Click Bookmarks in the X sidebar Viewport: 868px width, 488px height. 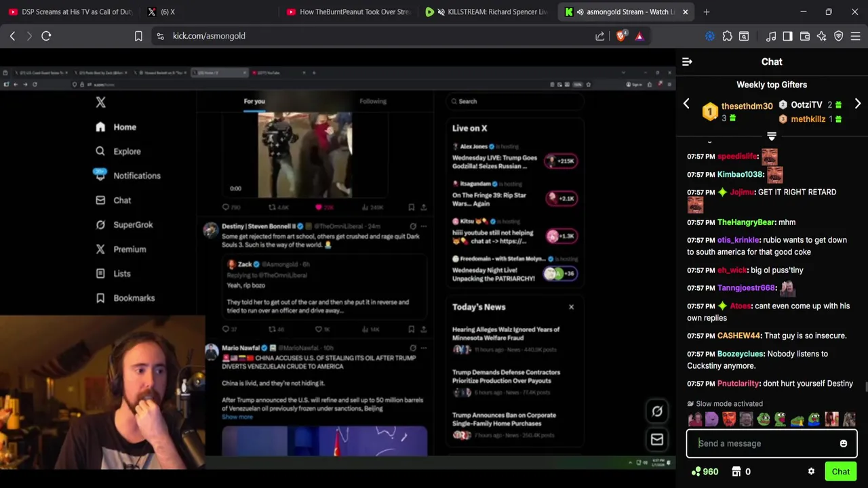point(125,298)
